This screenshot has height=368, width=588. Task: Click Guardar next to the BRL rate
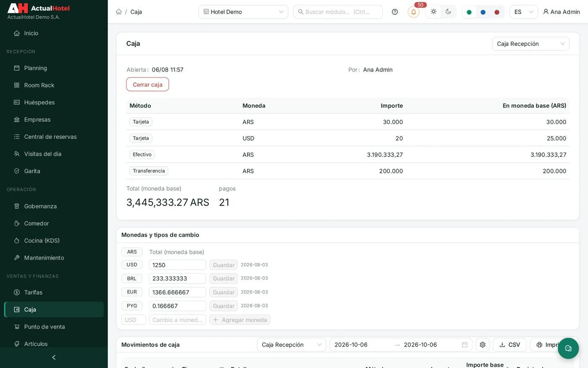[223, 278]
